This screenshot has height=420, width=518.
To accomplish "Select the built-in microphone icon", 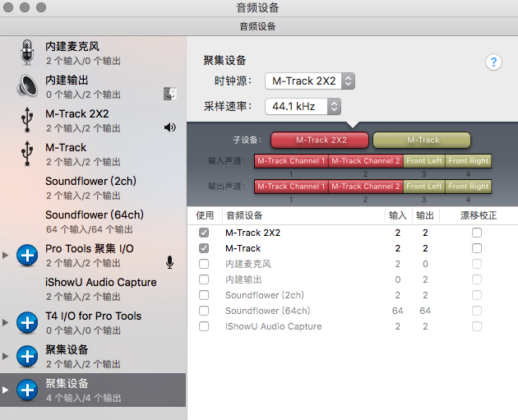I will [x=27, y=53].
